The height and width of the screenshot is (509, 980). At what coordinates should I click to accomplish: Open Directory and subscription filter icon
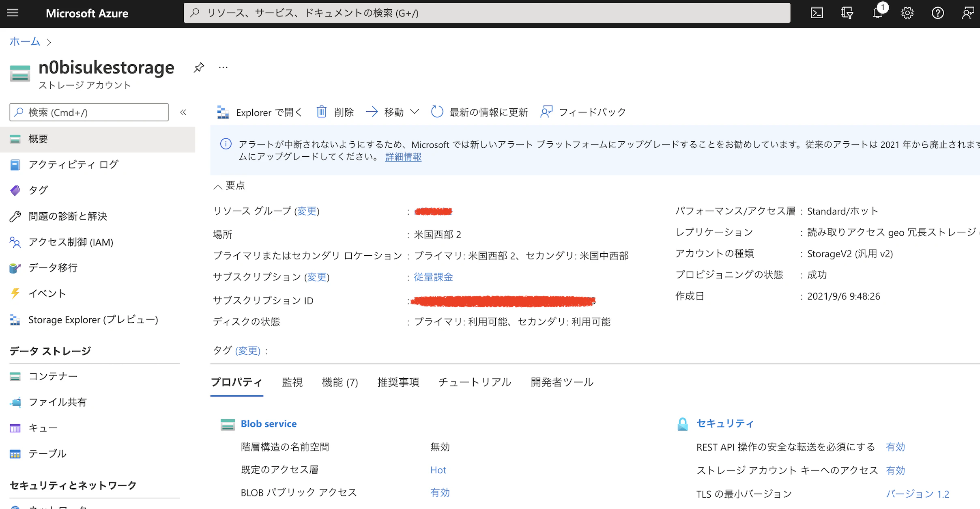(x=847, y=13)
